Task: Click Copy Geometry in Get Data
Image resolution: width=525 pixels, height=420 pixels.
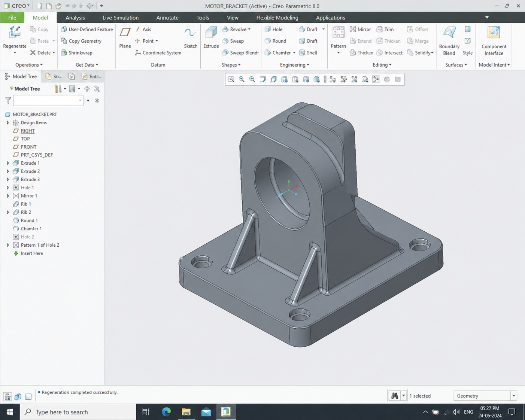Action: coord(81,41)
